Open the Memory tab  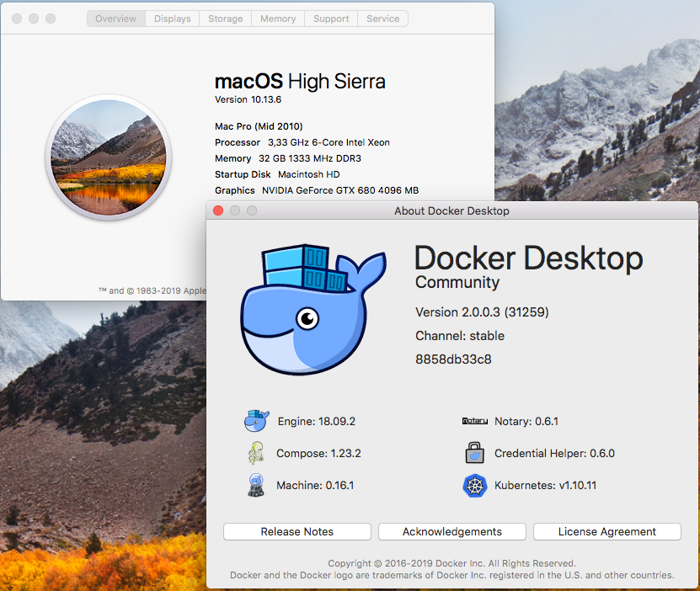(278, 19)
